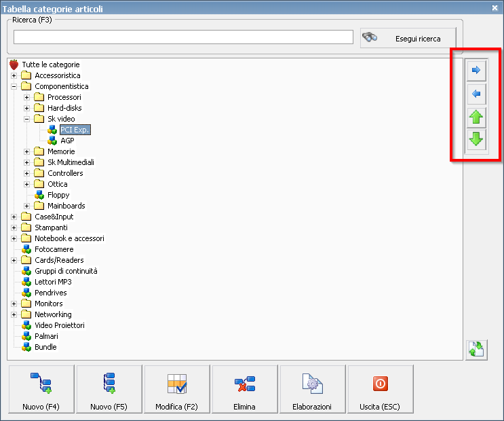Screen dimensions: 504x421
Task: Select the Video Proiettori label
Action: (x=60, y=325)
